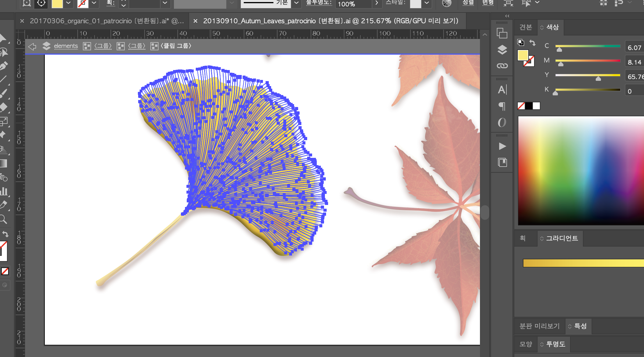Open the Actions play panel icon
644x357 pixels.
point(502,146)
